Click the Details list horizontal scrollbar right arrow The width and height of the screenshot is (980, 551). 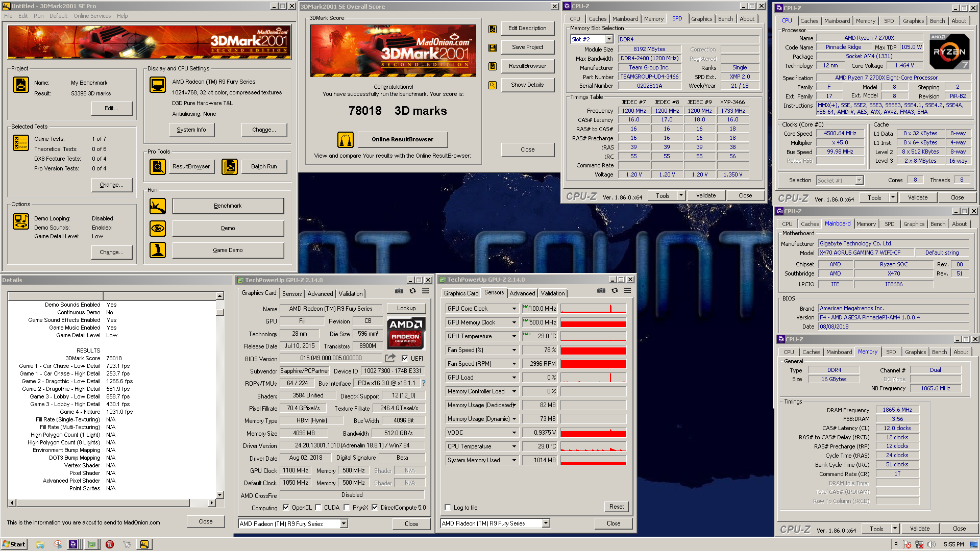(211, 503)
